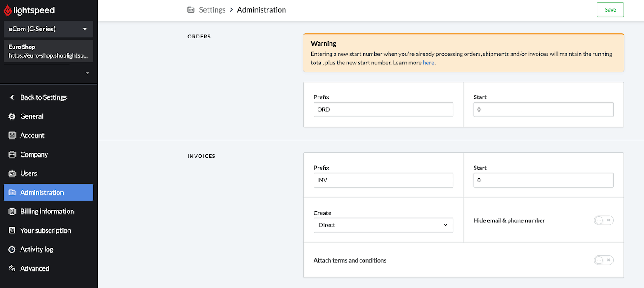Expand the store selector chevron below Euro Shop
This screenshot has width=644, height=288.
87,72
